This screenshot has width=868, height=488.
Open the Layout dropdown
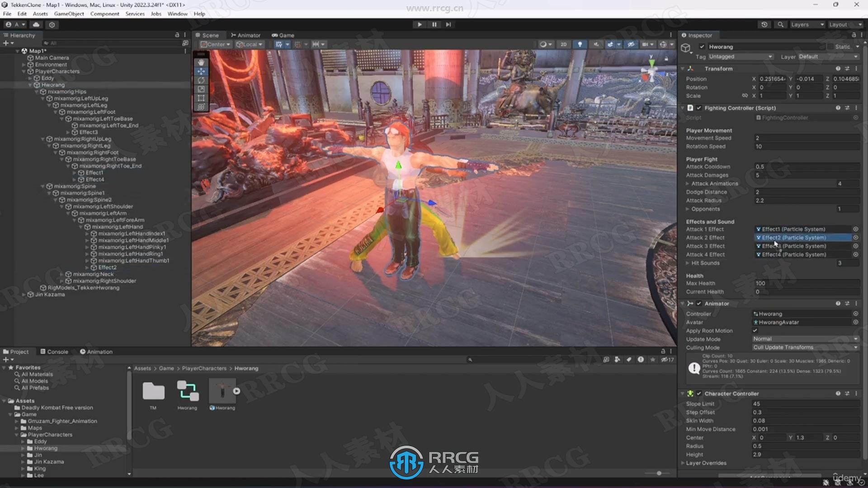(844, 24)
